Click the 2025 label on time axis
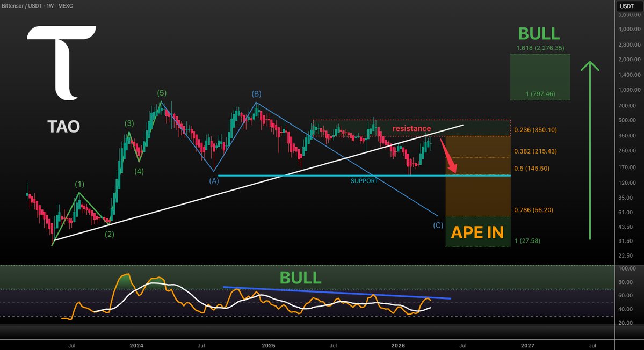Viewport: 644px width, 350px height. coord(269,346)
